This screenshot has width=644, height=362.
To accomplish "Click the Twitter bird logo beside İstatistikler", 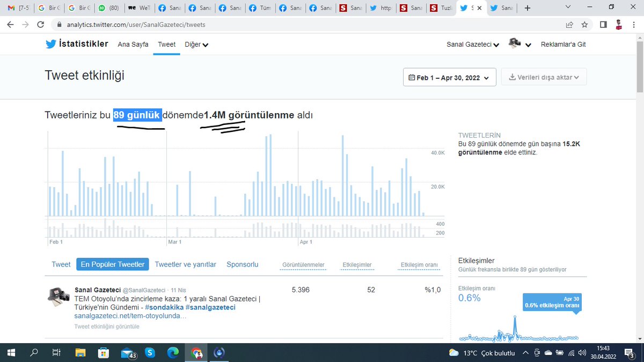I will pyautogui.click(x=51, y=45).
